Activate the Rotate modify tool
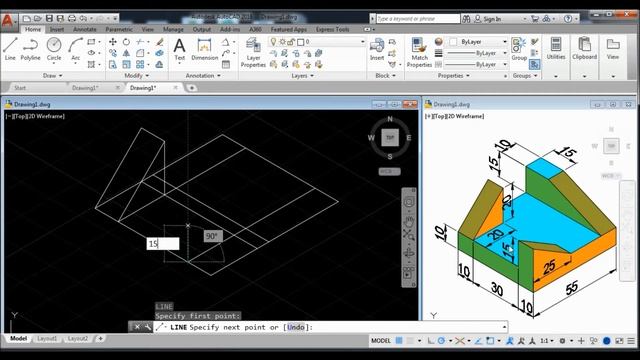This screenshot has height=360, width=640. (127, 42)
